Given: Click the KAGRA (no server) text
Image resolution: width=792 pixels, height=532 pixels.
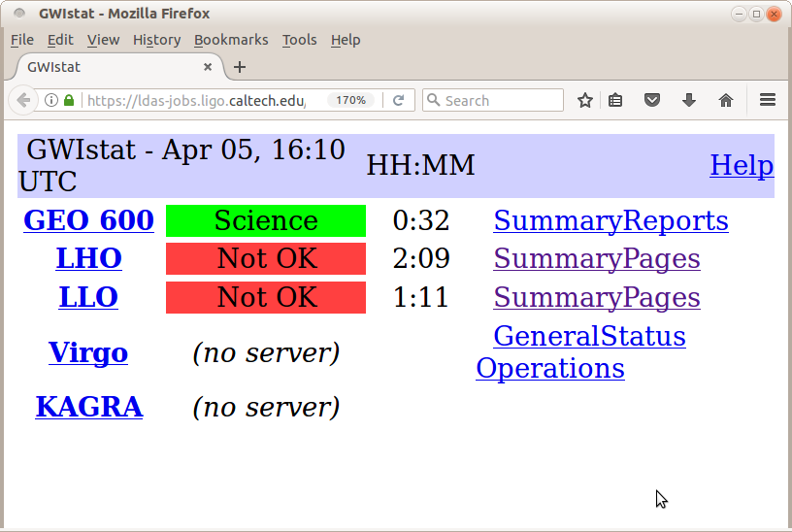Looking at the screenshot, I should coord(266,407).
